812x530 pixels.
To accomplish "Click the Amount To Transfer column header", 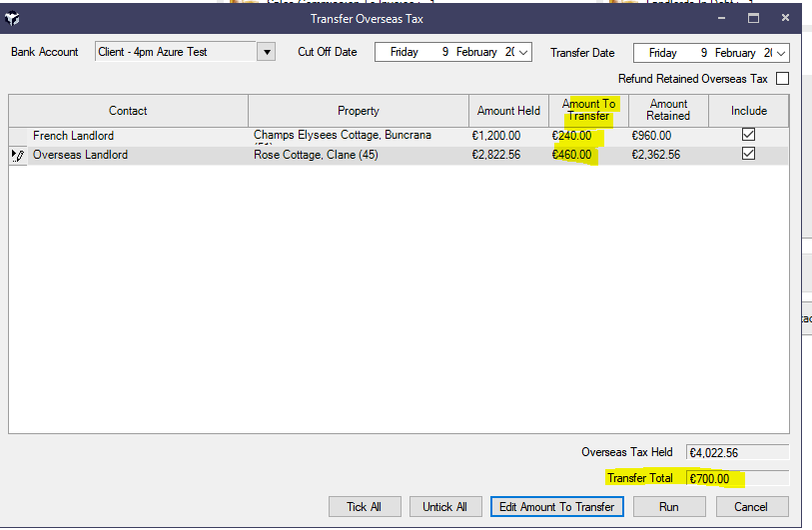I will (588, 111).
